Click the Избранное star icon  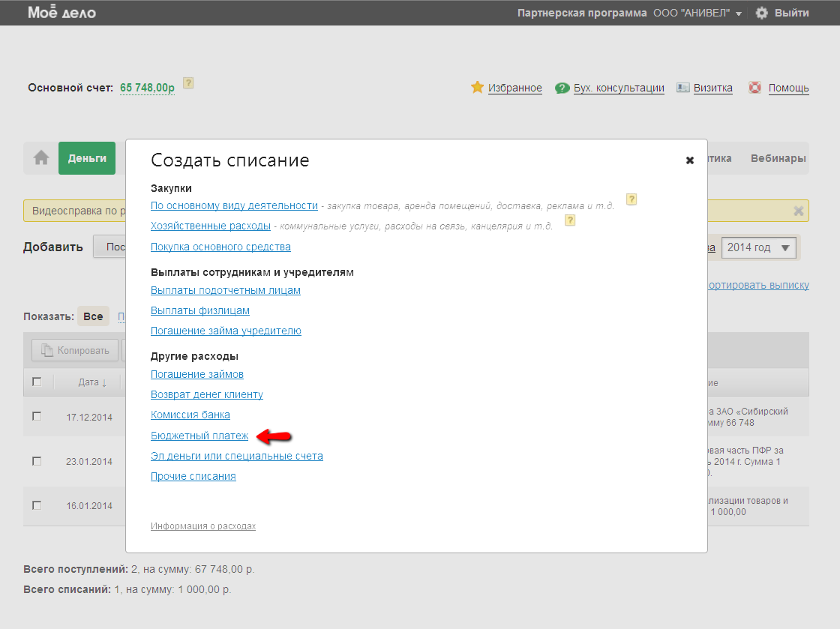coord(477,88)
